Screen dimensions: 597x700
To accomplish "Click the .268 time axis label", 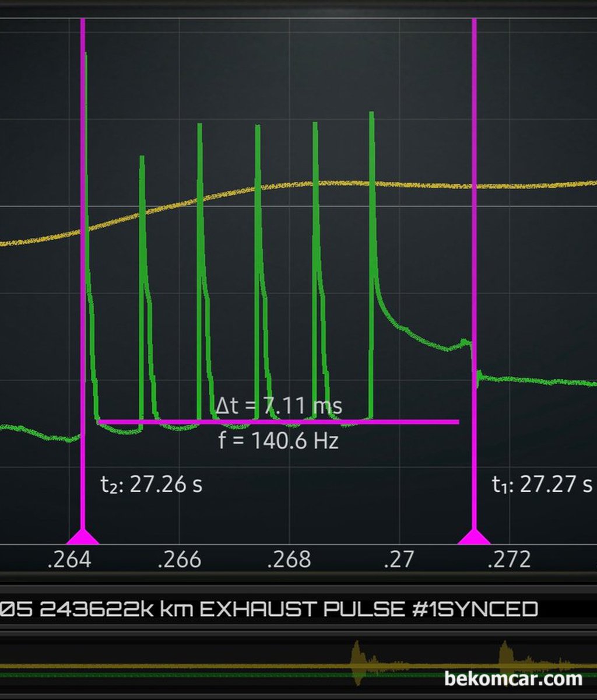I will pos(290,560).
